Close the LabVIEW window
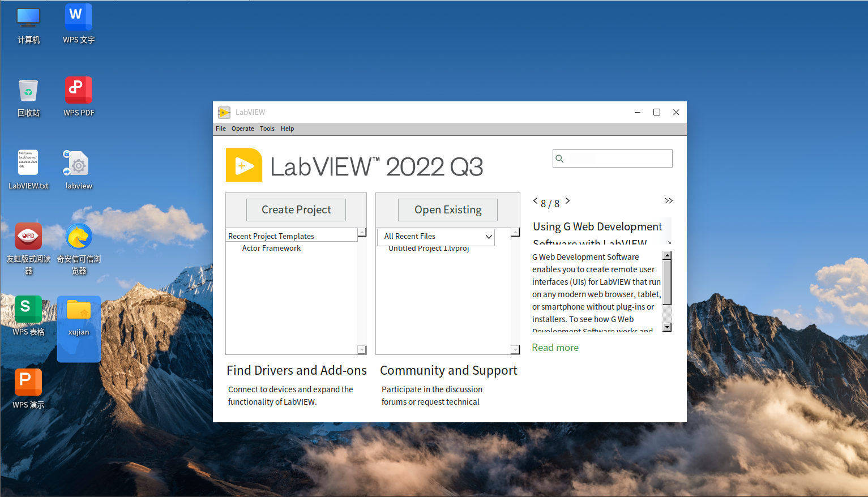Image resolution: width=868 pixels, height=497 pixels. point(676,112)
